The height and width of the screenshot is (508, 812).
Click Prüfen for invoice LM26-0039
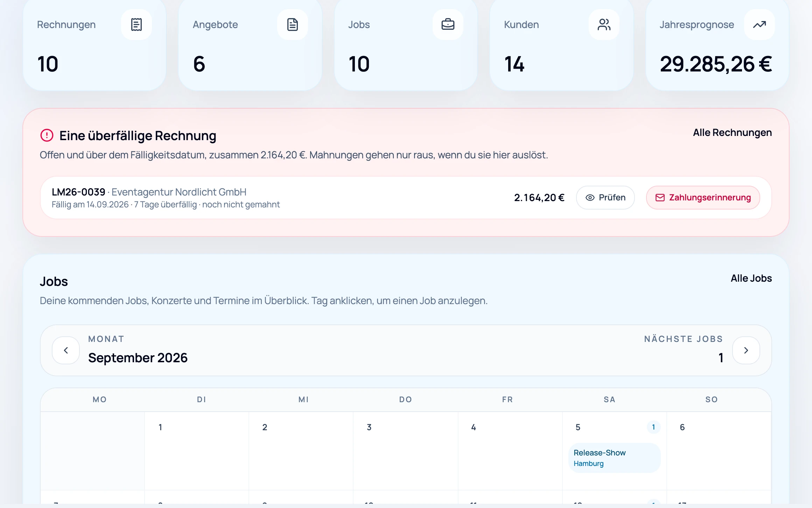605,198
